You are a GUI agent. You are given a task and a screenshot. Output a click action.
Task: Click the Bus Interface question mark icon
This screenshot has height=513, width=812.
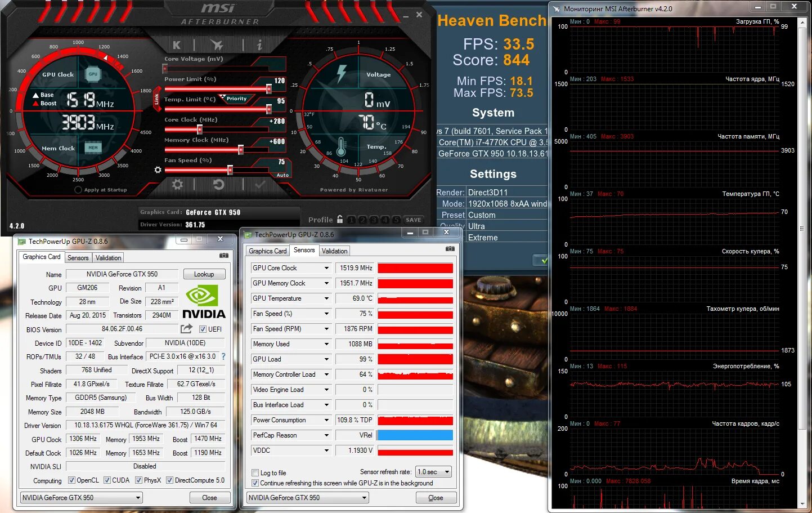click(223, 356)
